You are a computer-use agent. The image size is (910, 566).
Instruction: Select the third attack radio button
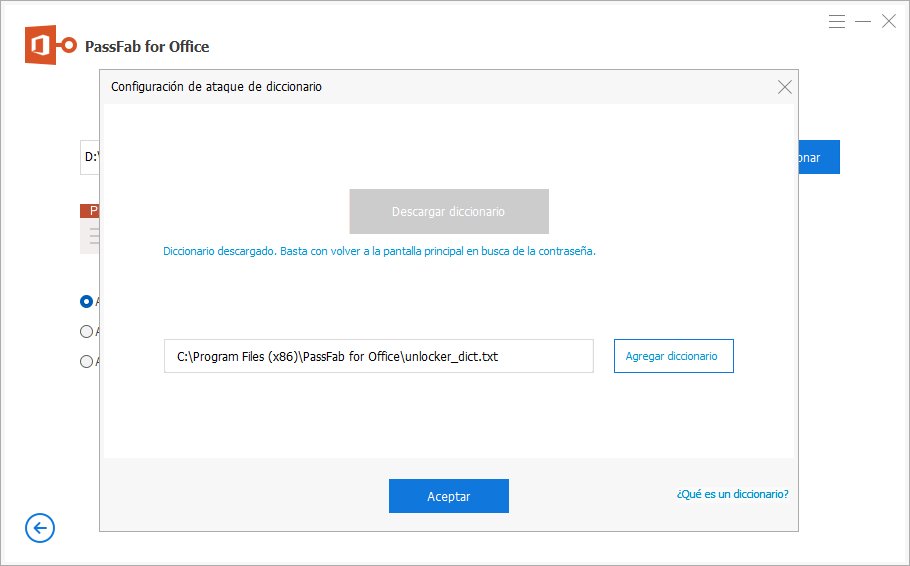(86, 361)
